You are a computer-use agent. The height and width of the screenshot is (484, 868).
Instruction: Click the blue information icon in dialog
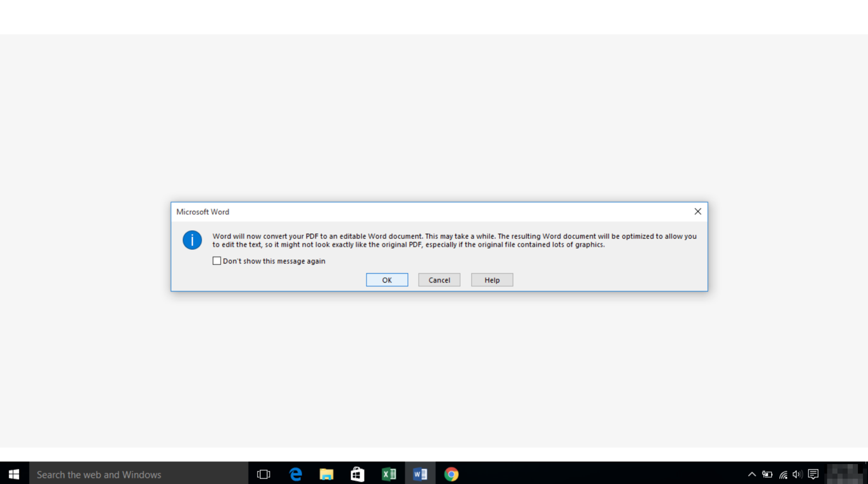tap(192, 240)
